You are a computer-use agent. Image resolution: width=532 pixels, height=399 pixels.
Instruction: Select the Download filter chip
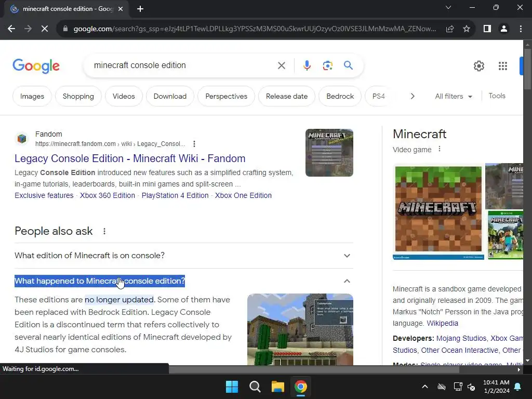click(170, 96)
